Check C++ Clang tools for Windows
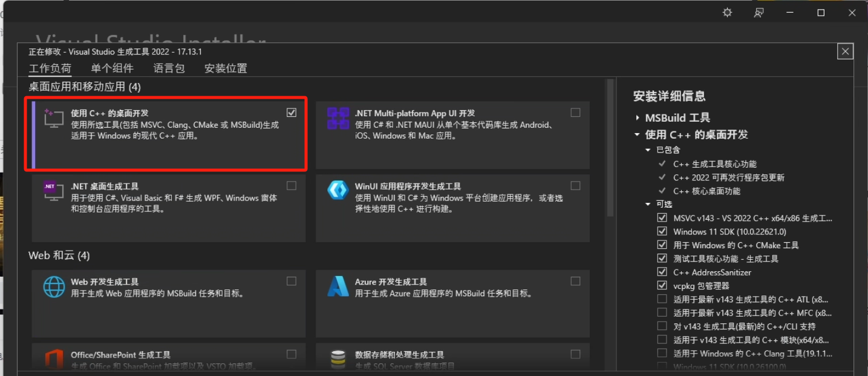868x376 pixels. [662, 353]
